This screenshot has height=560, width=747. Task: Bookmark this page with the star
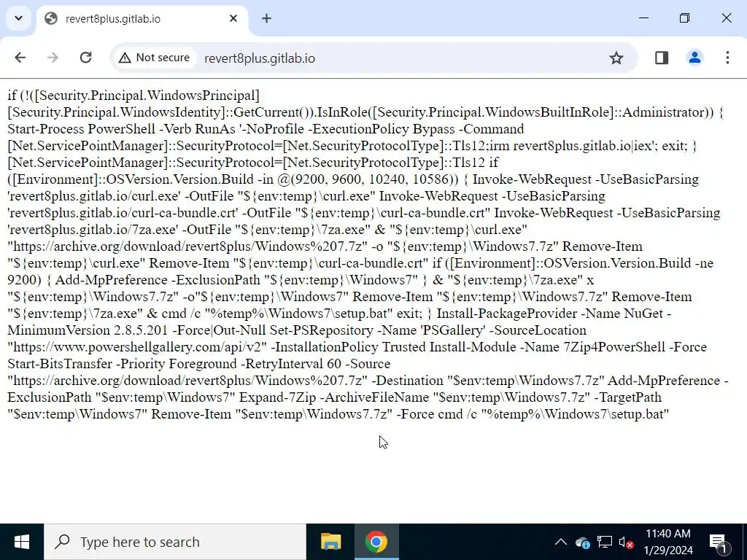[x=616, y=58]
